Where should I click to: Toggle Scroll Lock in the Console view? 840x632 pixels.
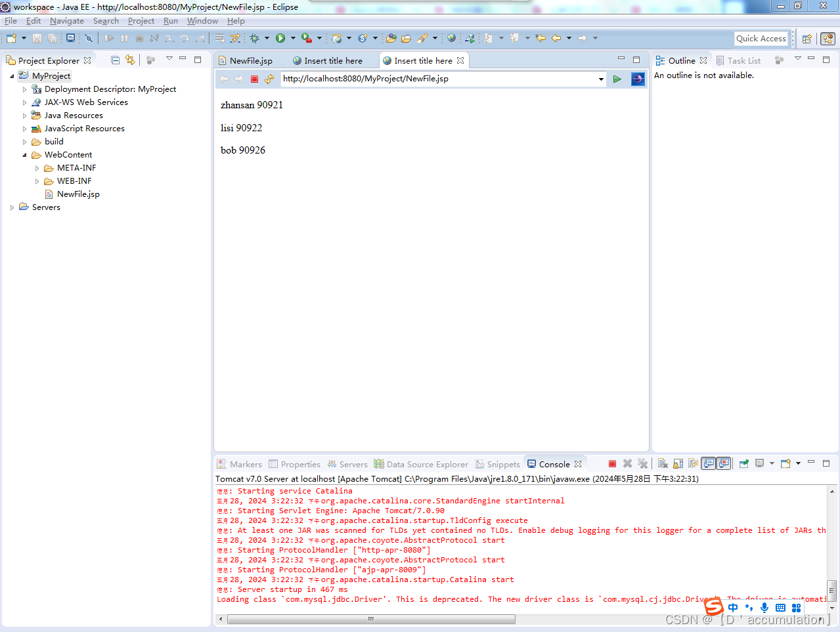[677, 463]
